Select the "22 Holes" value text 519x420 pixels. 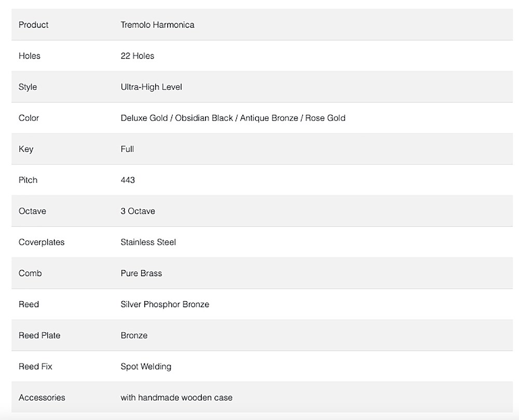point(137,56)
